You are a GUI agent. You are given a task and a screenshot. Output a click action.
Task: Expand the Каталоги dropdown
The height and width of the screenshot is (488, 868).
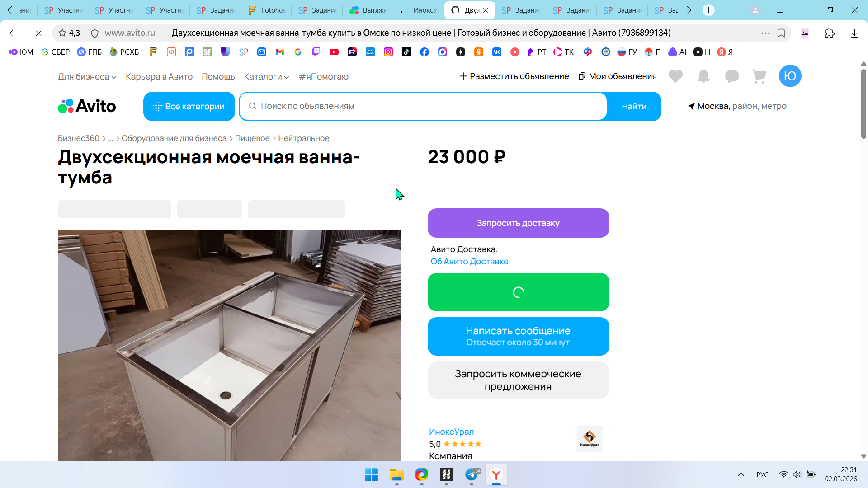click(x=266, y=77)
